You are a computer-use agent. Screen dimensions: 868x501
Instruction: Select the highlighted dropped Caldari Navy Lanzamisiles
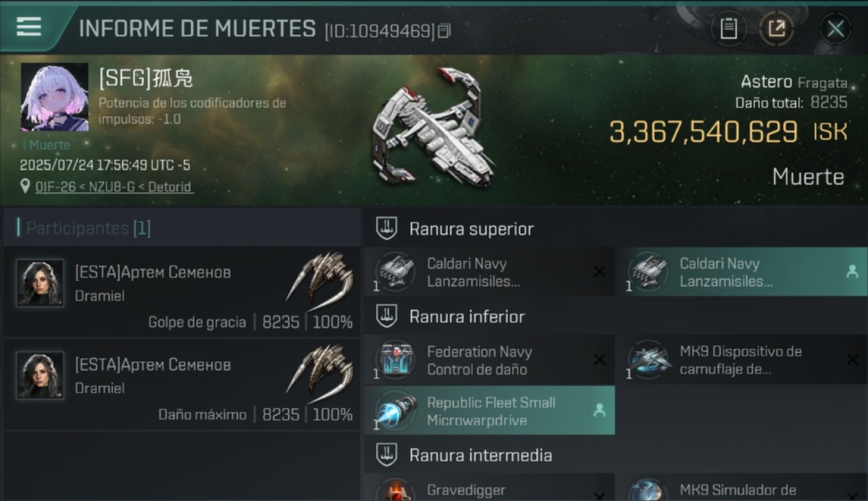tap(742, 272)
